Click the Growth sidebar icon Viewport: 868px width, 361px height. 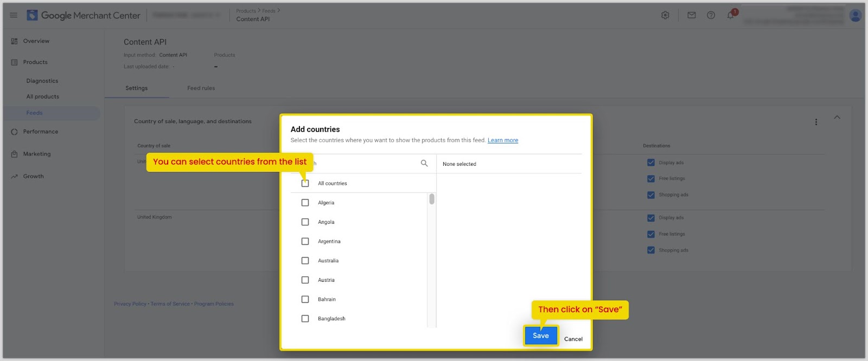coord(14,176)
